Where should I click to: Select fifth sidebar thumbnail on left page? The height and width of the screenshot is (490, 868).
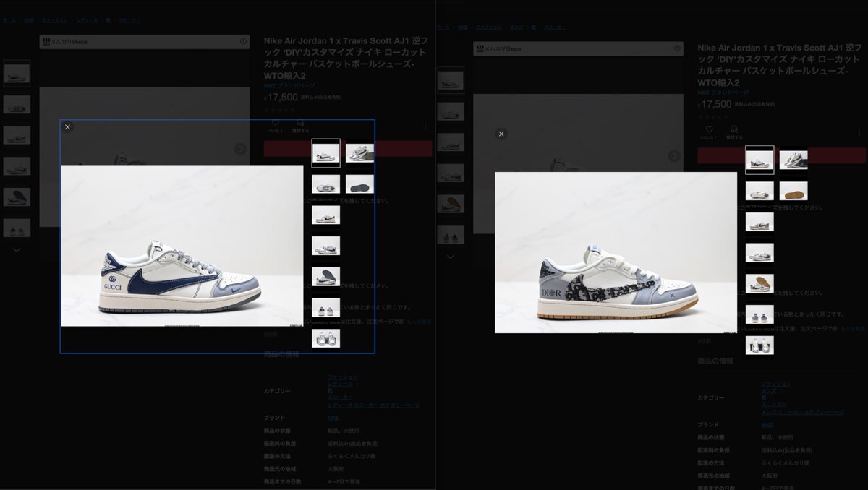pyautogui.click(x=17, y=197)
